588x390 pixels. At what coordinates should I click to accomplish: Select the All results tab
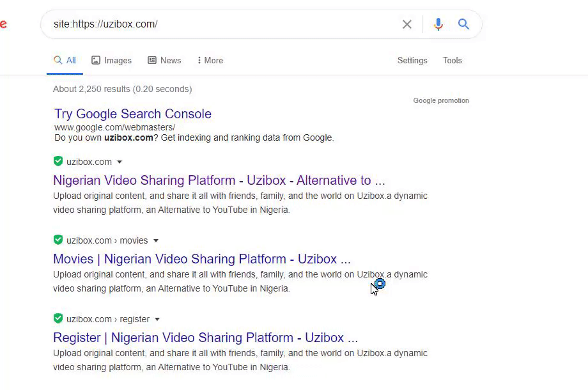(65, 60)
